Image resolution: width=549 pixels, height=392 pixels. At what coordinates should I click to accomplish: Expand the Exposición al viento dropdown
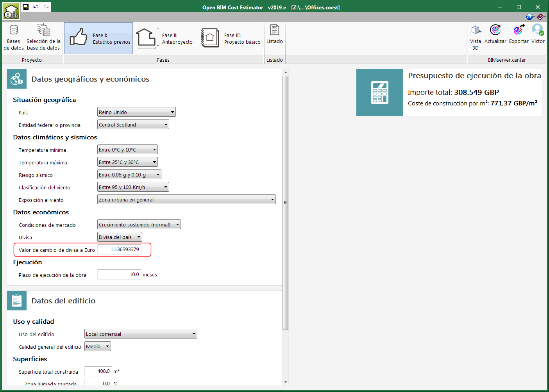(186, 200)
